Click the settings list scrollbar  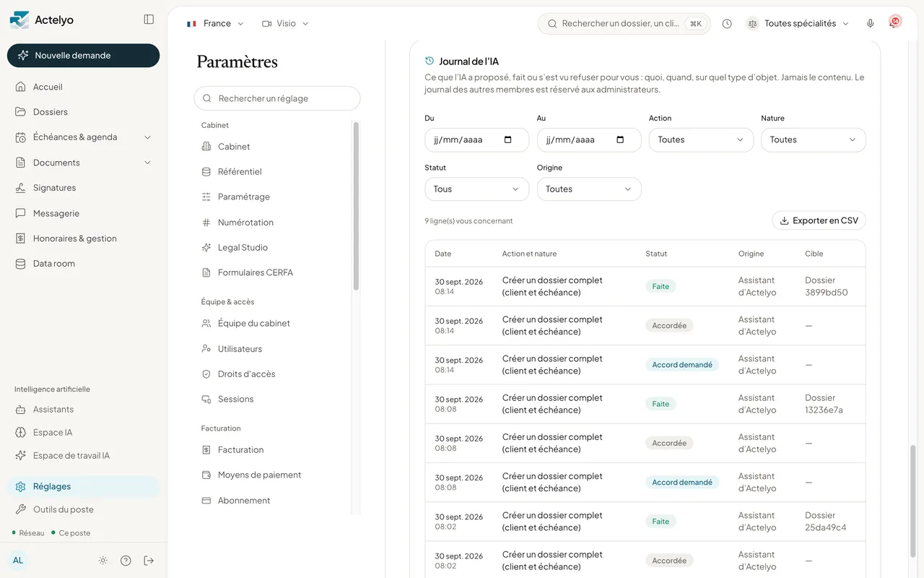tap(356, 206)
